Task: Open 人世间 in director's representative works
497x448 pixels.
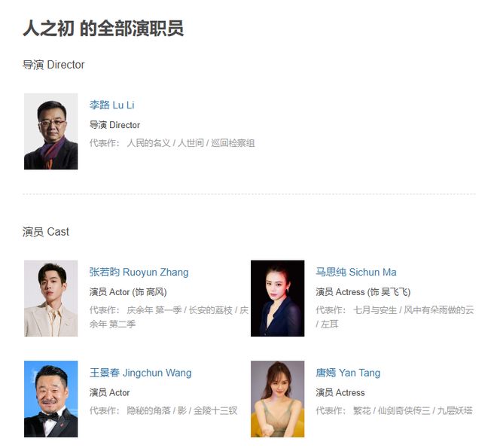Action: click(x=191, y=143)
